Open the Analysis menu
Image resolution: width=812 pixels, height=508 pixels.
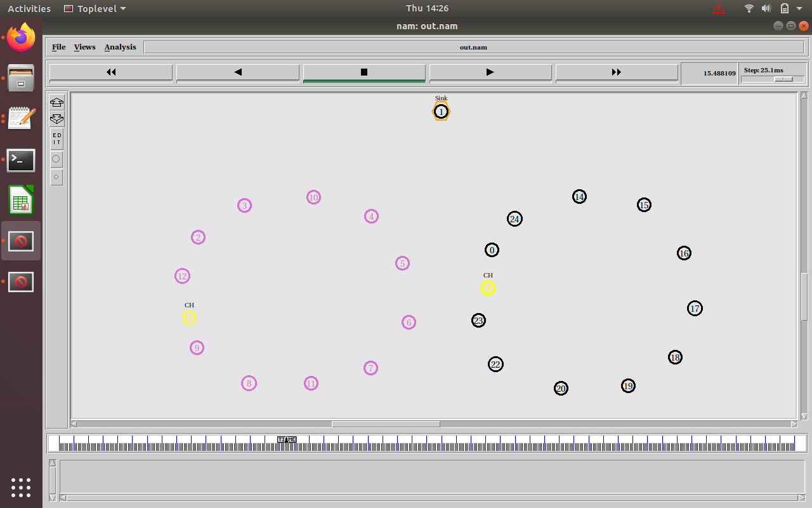tap(121, 47)
